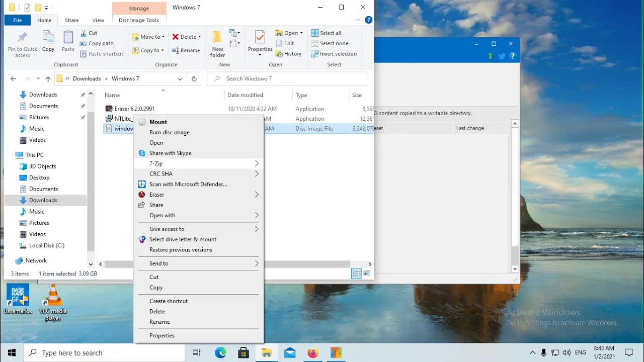Click Pin to Quick access icon
The width and height of the screenshot is (644, 362).
click(x=23, y=44)
